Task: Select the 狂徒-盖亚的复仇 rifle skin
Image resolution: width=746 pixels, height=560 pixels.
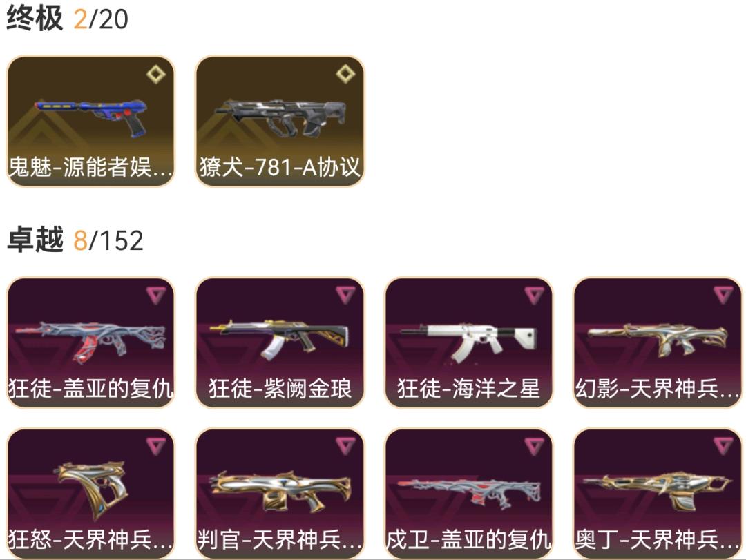Action: tap(90, 342)
